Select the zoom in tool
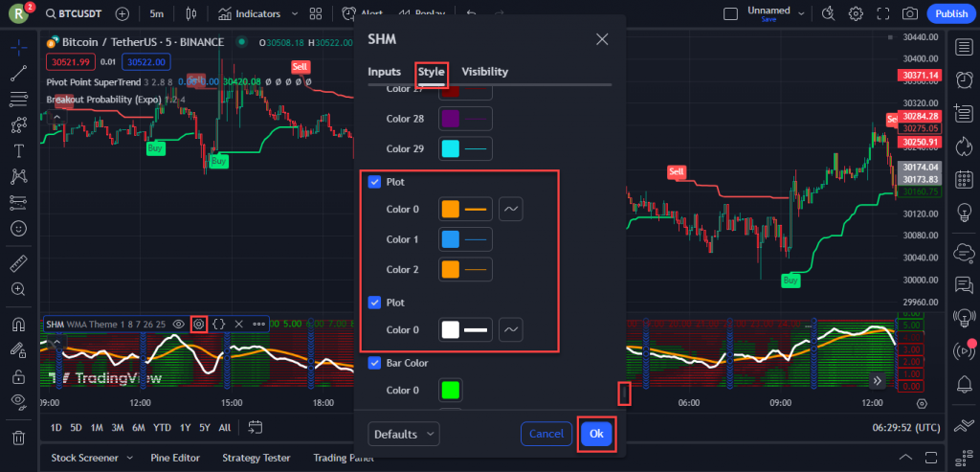 point(19,289)
